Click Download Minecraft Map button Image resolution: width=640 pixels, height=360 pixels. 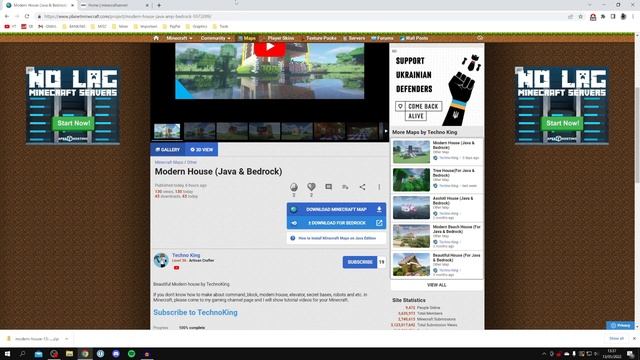[x=336, y=209]
